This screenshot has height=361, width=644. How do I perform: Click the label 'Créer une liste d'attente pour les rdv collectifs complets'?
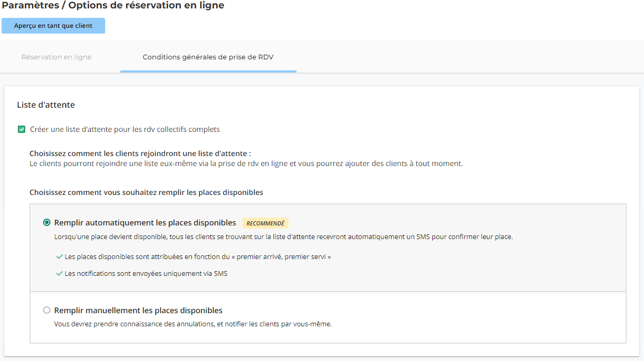(x=125, y=129)
